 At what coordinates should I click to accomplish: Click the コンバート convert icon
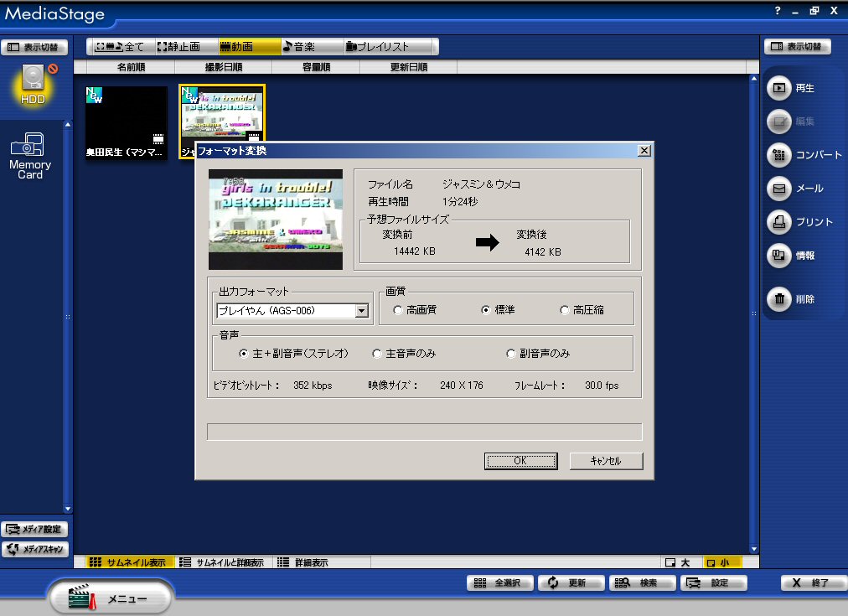778,155
